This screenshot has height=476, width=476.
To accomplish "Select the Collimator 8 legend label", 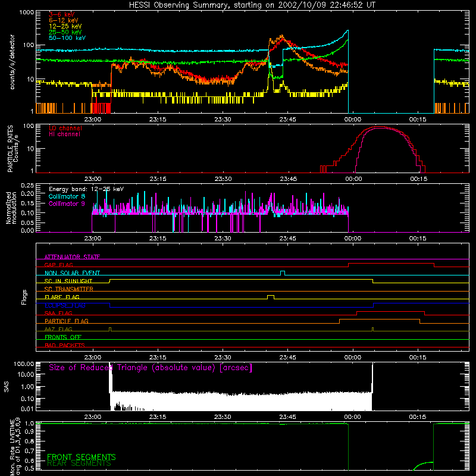I will [67, 196].
